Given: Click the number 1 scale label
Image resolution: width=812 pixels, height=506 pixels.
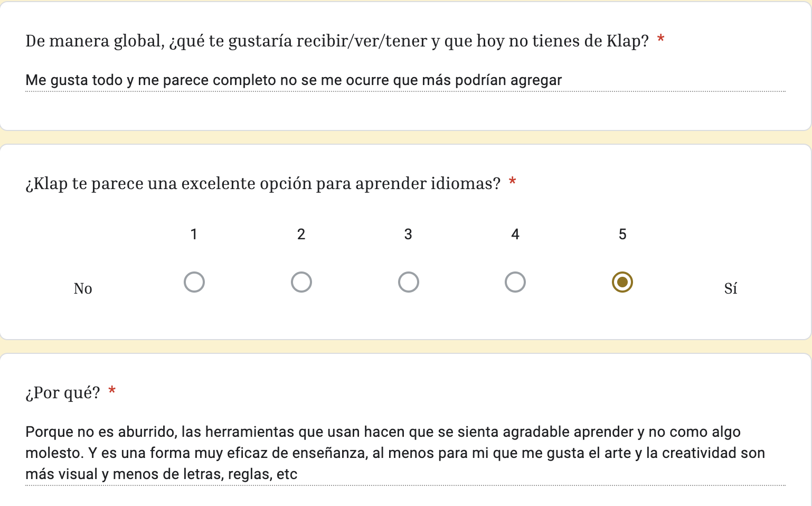Looking at the screenshot, I should coord(194,234).
